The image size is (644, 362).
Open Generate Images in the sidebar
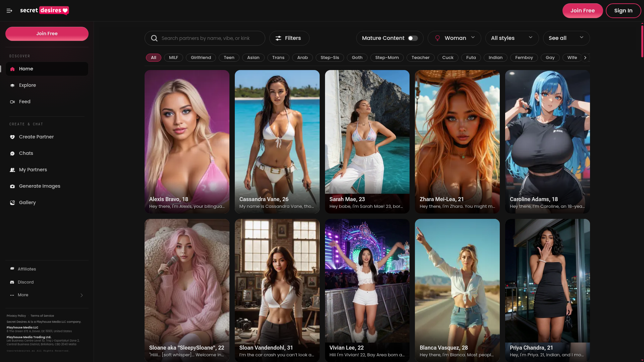click(x=47, y=186)
